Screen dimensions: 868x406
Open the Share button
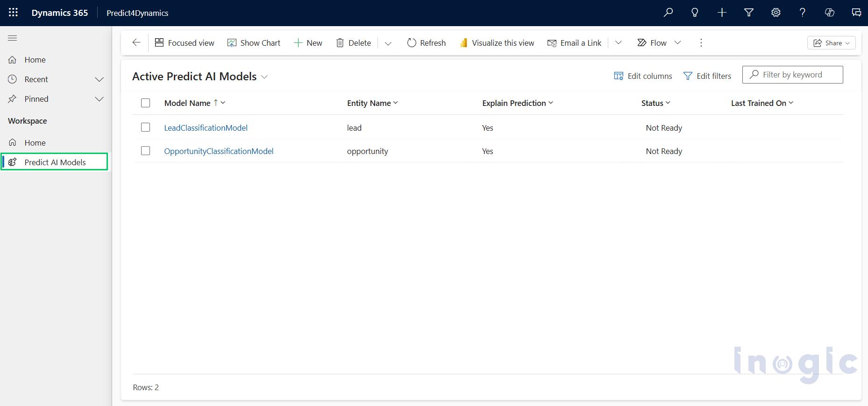[x=832, y=43]
